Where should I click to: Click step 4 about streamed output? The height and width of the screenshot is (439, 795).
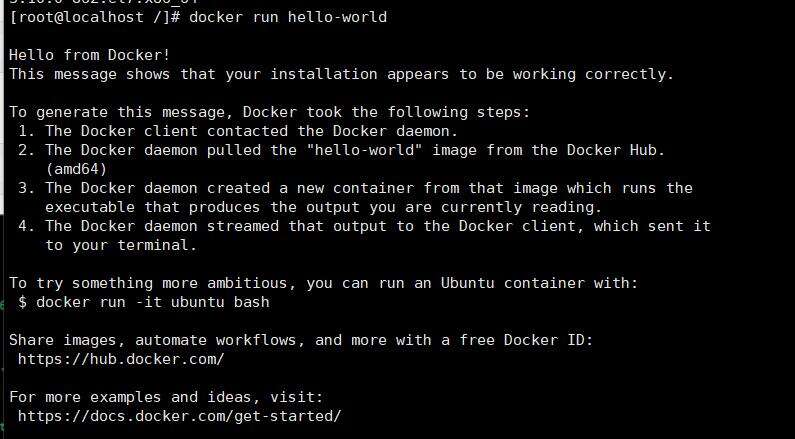coord(364,227)
